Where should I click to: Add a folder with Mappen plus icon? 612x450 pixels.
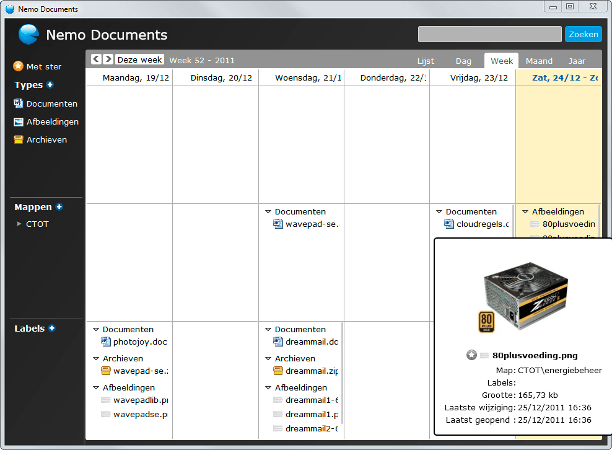59,207
